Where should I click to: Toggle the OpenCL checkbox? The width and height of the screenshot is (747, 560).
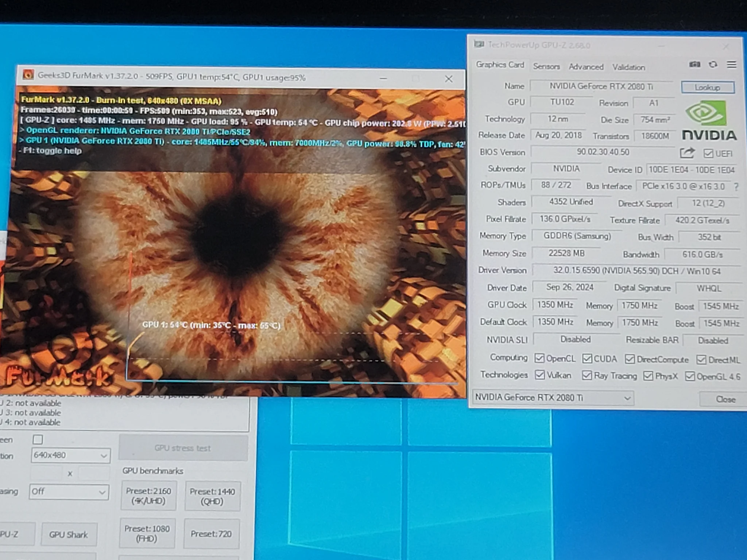pyautogui.click(x=539, y=358)
